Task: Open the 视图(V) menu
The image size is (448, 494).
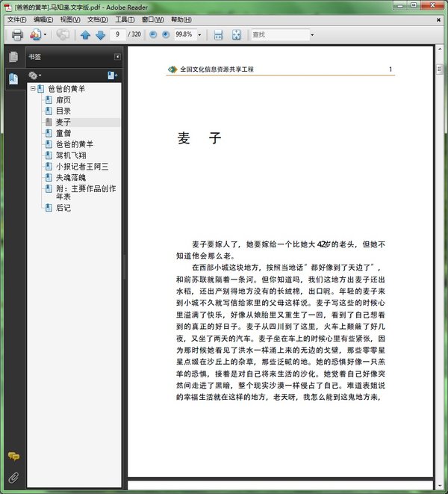Action: pyautogui.click(x=70, y=19)
